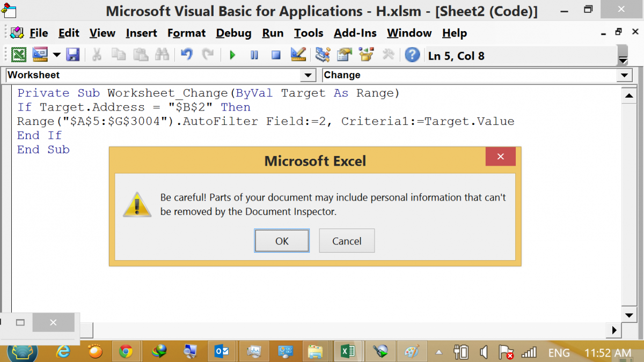Screen dimensions: 644x362
Task: Undo the last edit
Action: click(186, 54)
